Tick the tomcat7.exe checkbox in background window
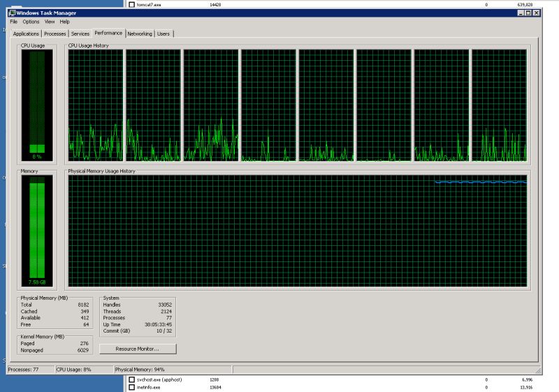This screenshot has height=392, width=559. 131,4
